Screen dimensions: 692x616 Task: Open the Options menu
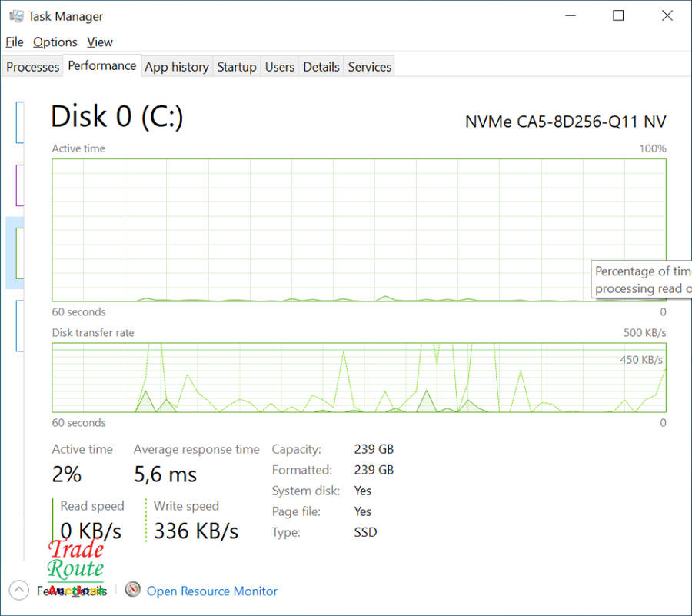pyautogui.click(x=55, y=42)
